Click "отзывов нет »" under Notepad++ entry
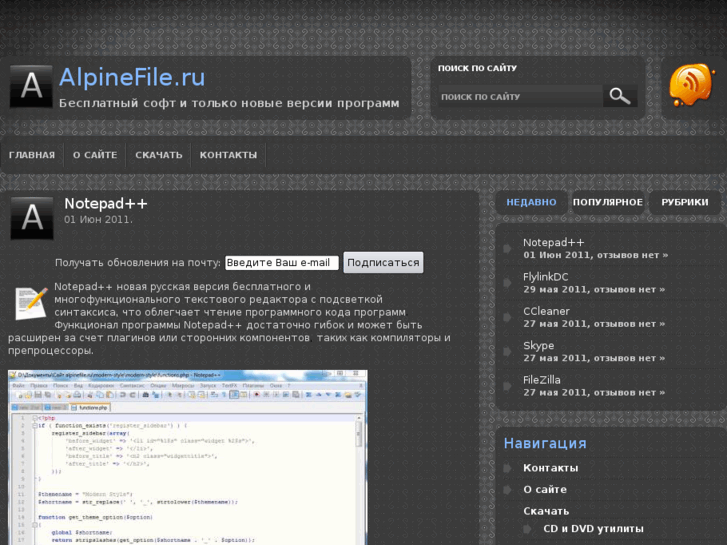 pos(632,255)
